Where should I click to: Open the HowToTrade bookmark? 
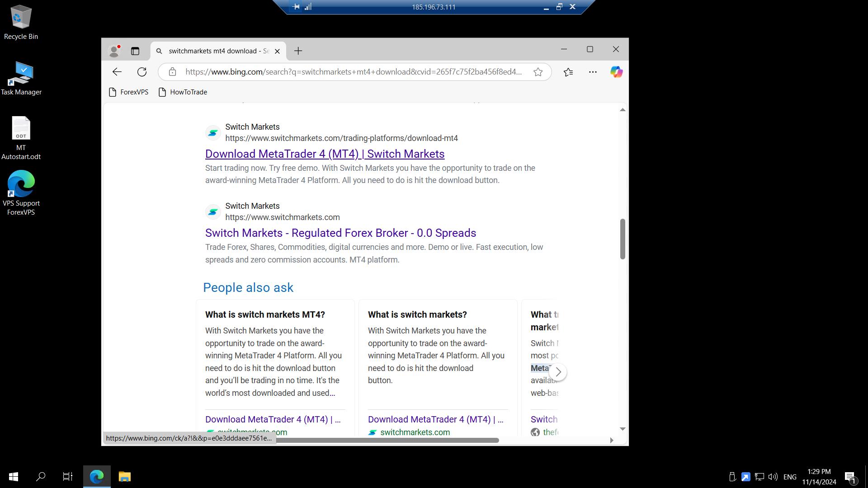(183, 92)
